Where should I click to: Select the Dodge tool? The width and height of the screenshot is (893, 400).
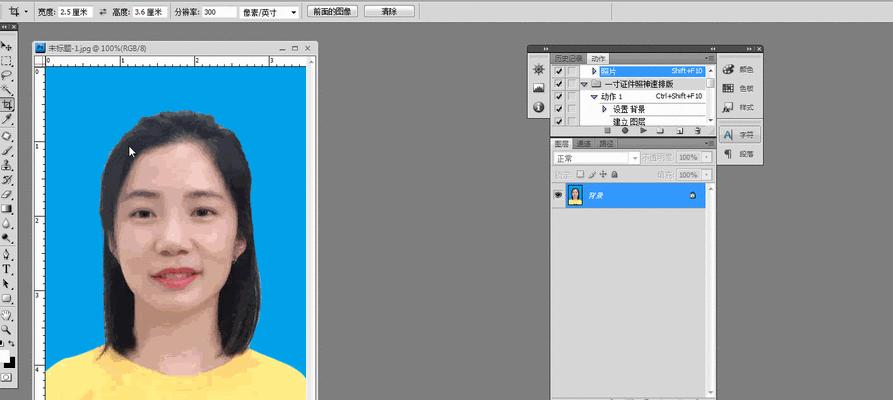click(x=7, y=238)
